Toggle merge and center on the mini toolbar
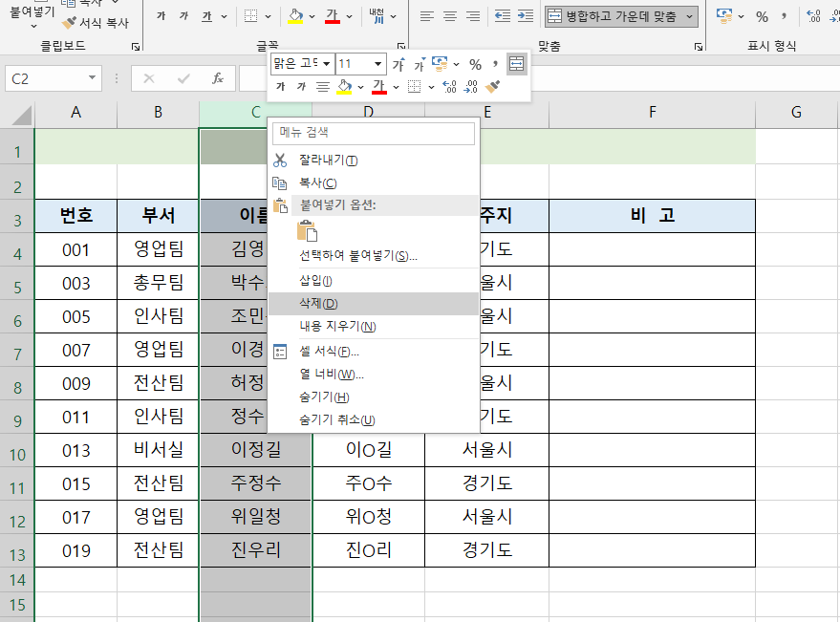This screenshot has width=840, height=622. pyautogui.click(x=516, y=64)
